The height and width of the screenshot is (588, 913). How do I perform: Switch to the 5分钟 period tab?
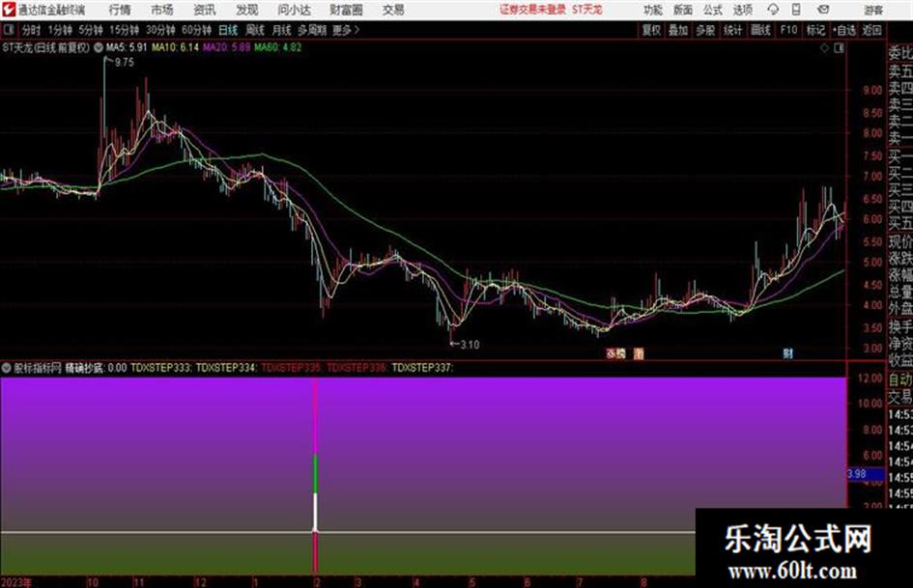tap(90, 30)
